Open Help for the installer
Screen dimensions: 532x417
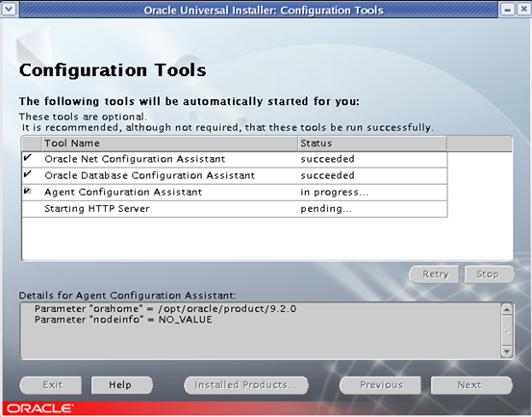122,385
